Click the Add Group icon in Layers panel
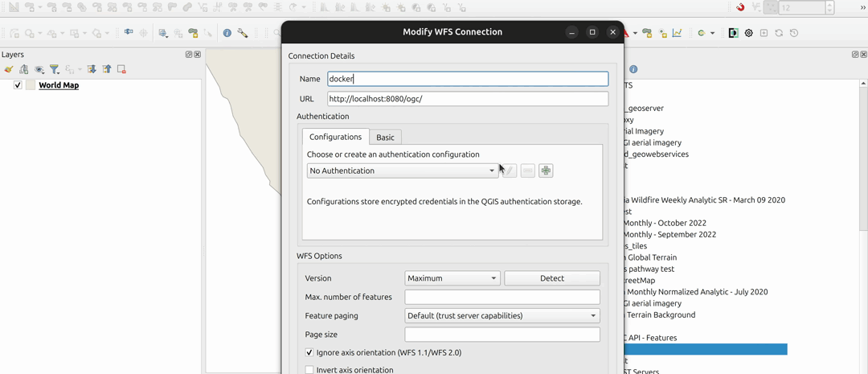 point(23,69)
